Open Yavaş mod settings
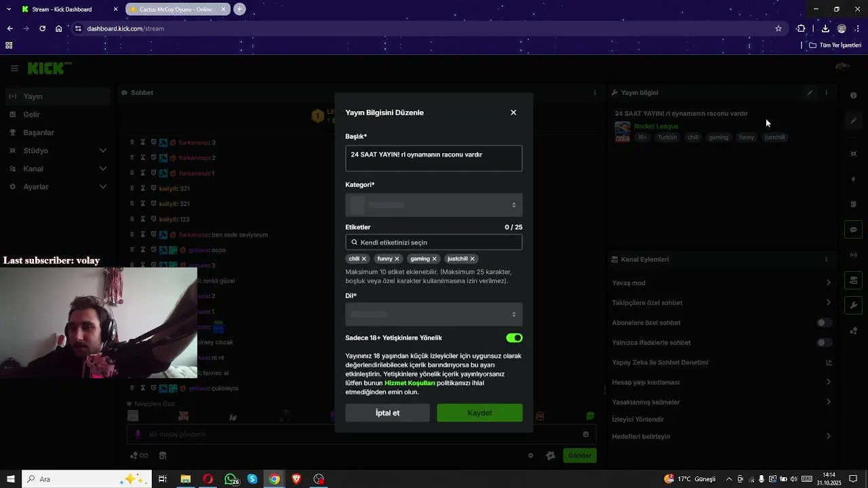The image size is (868, 488). click(722, 283)
